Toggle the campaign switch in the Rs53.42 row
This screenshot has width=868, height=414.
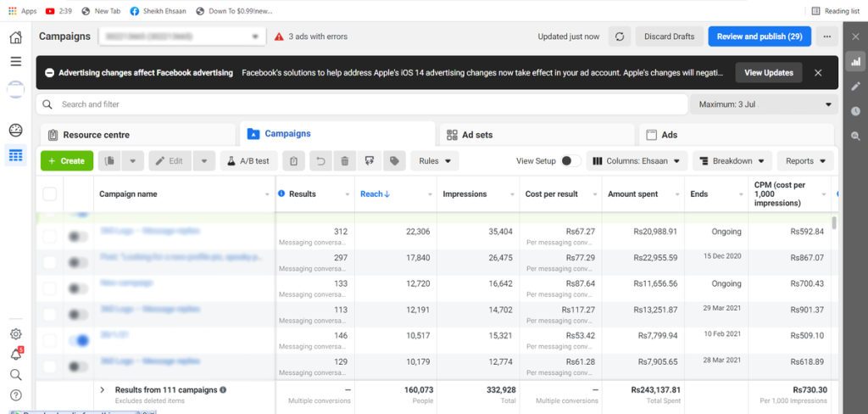point(78,341)
